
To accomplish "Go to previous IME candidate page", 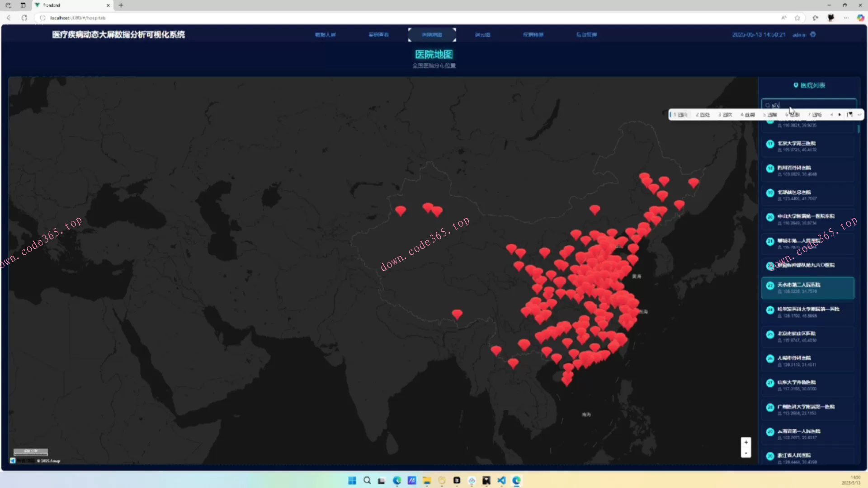I will tap(831, 115).
